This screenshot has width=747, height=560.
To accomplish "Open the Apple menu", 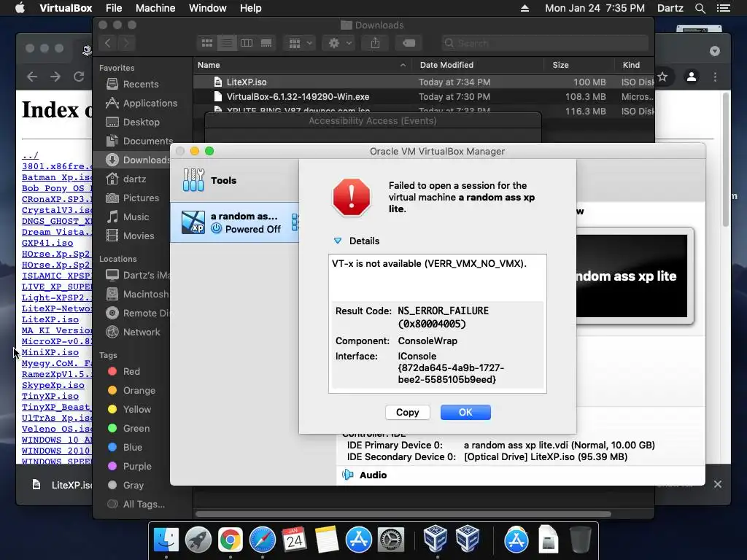I will [20, 8].
